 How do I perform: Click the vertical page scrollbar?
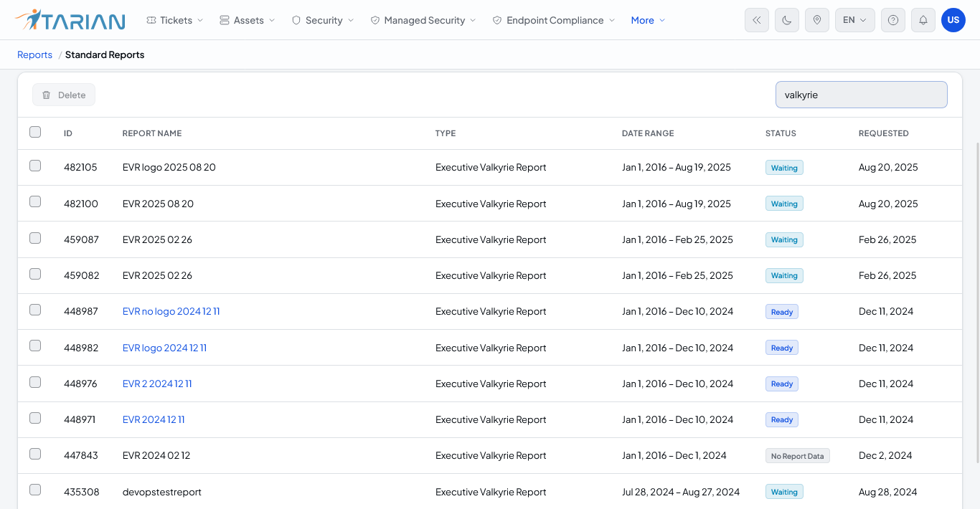[x=976, y=301]
